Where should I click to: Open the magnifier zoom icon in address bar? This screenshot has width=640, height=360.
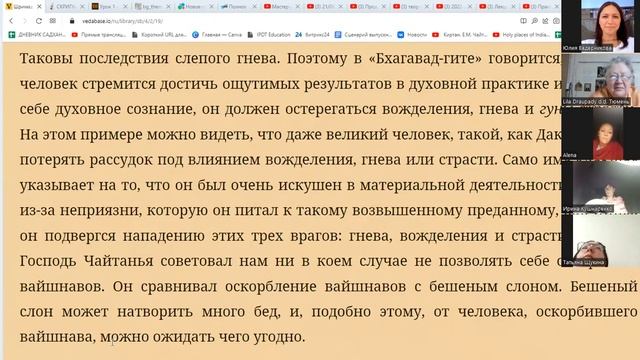click(x=534, y=21)
